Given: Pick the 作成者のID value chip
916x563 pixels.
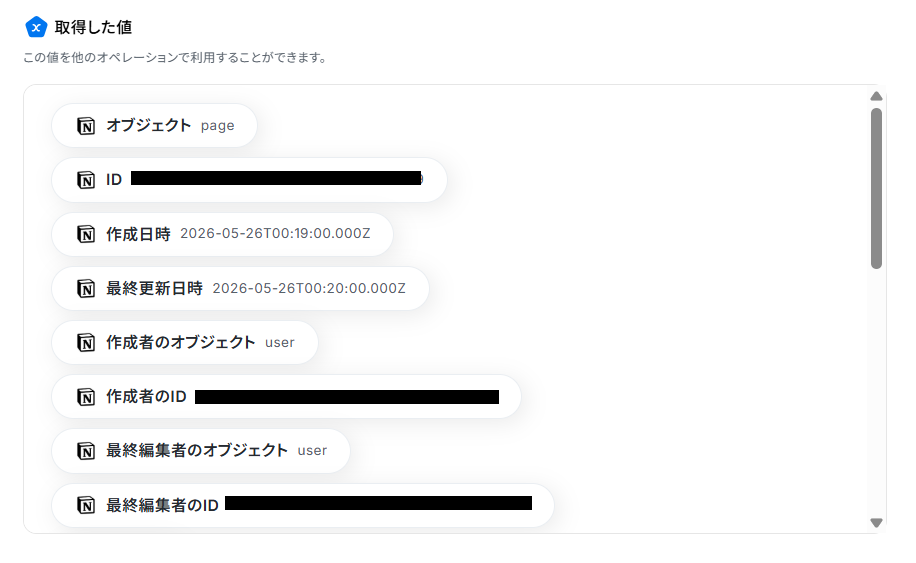Looking at the screenshot, I should 286,397.
